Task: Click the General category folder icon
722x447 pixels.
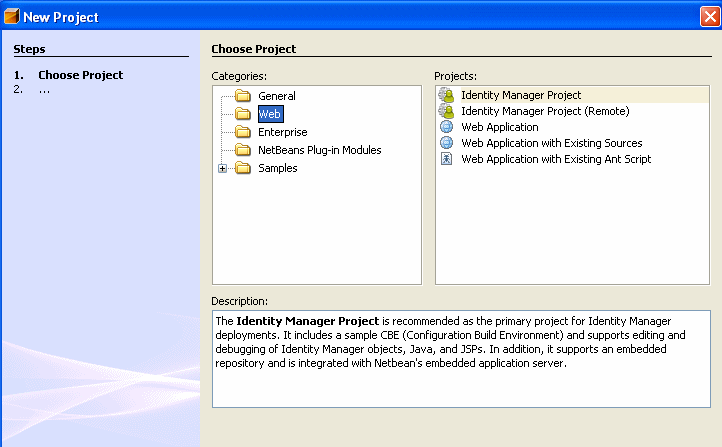Action: click(243, 96)
